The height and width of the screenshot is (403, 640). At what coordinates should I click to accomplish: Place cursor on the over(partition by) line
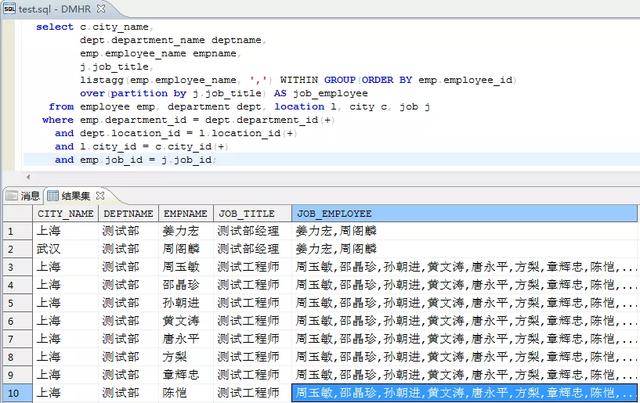click(x=224, y=94)
